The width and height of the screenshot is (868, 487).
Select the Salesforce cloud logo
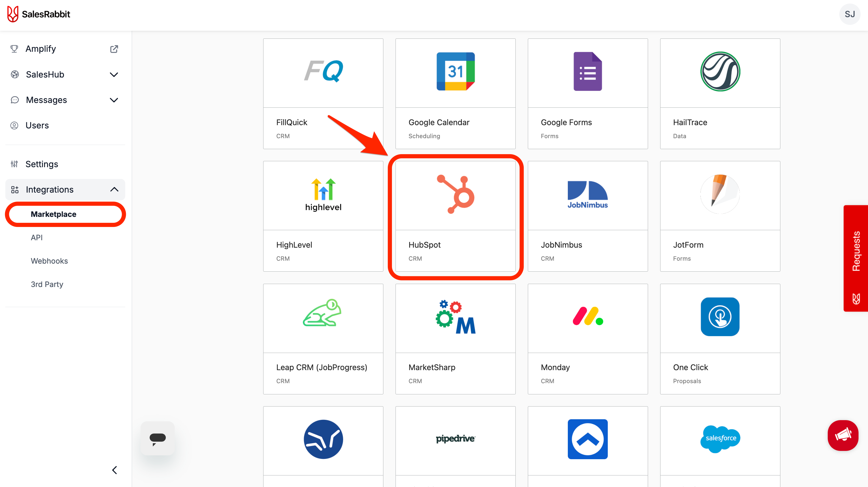[720, 438]
